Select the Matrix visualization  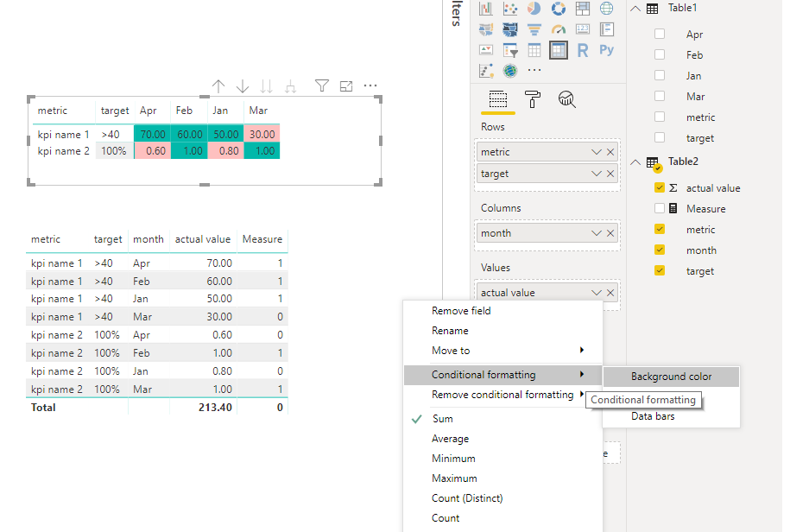(559, 50)
